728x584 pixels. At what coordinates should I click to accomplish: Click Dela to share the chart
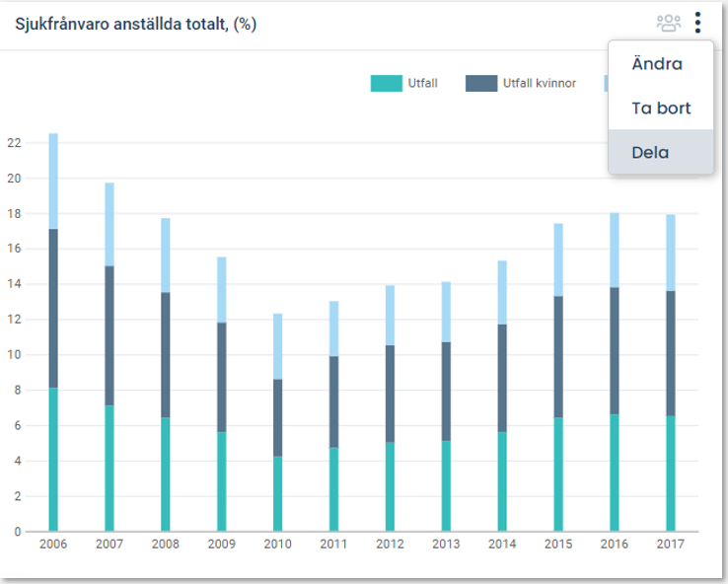(650, 153)
